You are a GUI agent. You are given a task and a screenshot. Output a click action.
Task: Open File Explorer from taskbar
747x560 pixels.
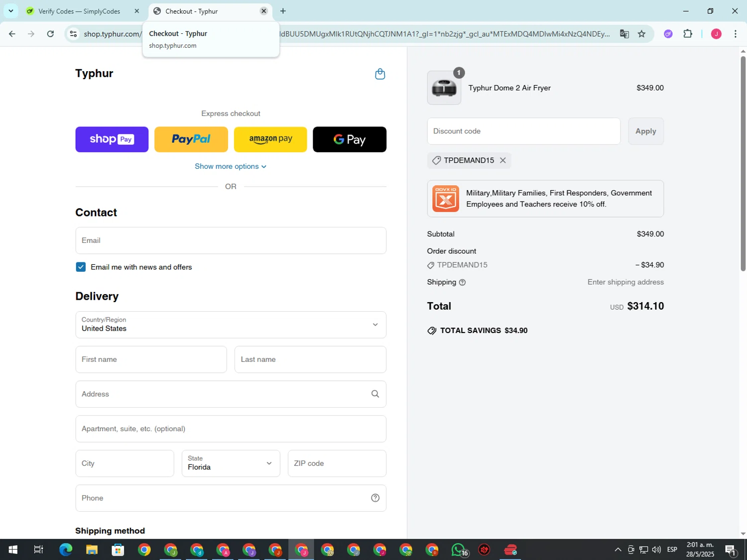pyautogui.click(x=92, y=550)
